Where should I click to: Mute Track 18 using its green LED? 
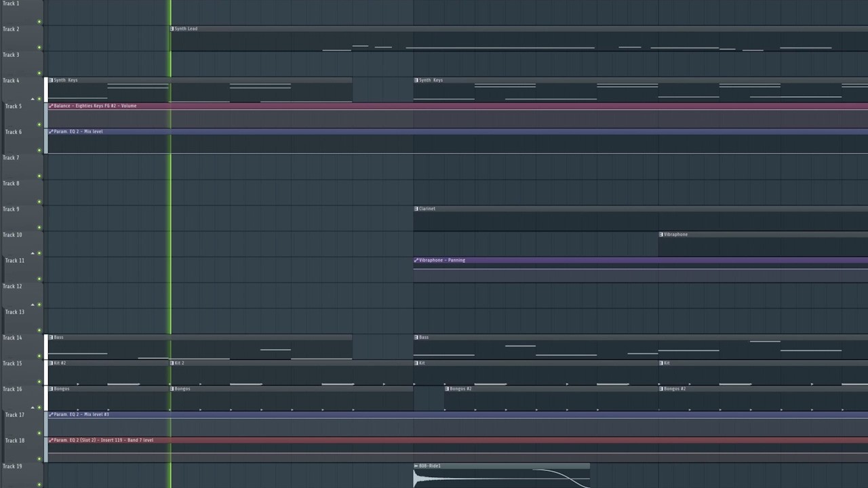point(39,460)
